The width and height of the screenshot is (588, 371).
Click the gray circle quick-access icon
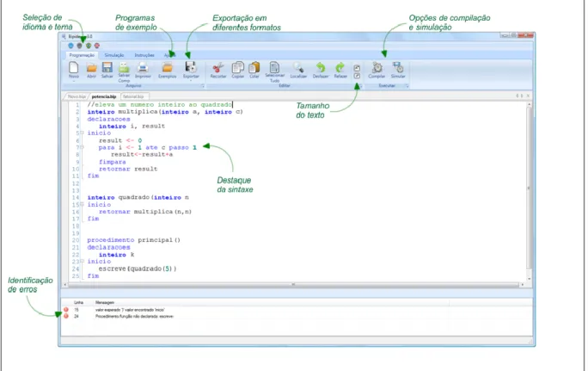click(x=79, y=46)
